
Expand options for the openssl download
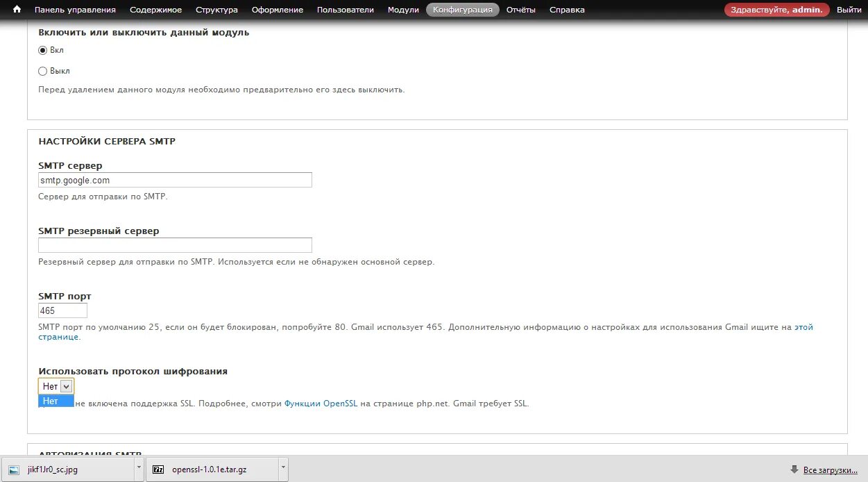coord(282,469)
